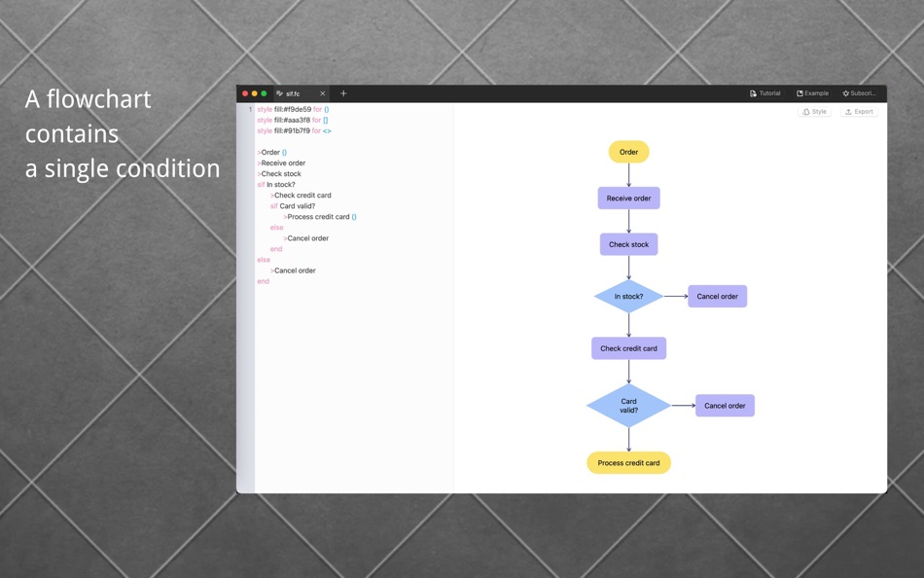
Task: Click line number 1 in the gutter
Action: 250,109
